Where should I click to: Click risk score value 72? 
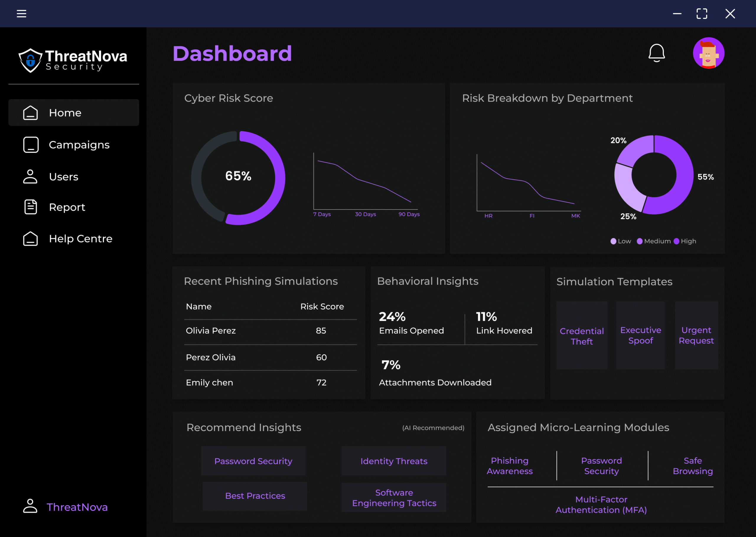pos(321,383)
